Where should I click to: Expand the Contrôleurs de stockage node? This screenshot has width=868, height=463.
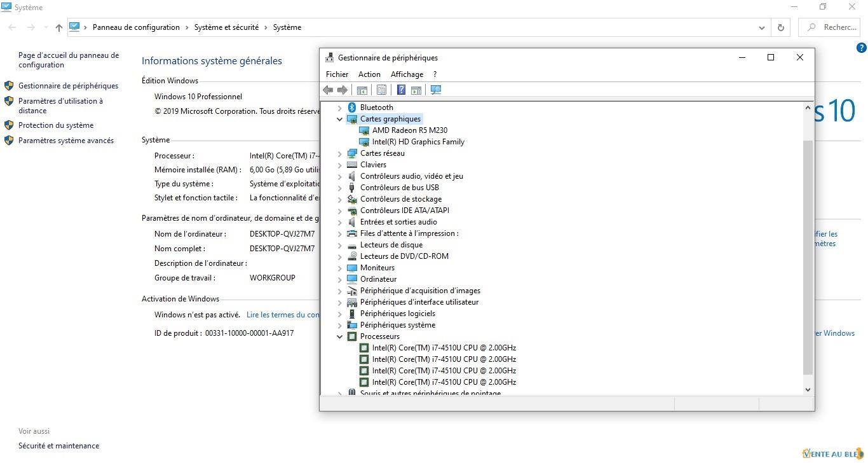(x=339, y=199)
